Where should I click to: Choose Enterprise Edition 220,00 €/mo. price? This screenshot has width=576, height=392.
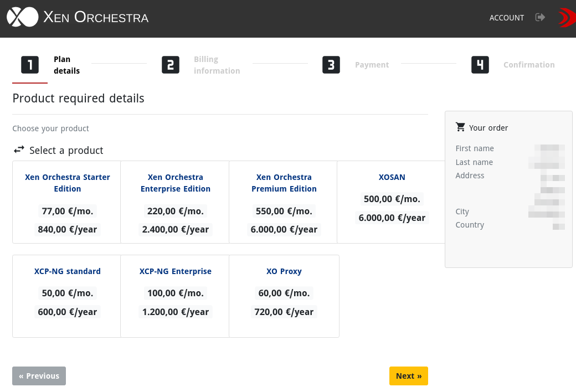coord(176,212)
